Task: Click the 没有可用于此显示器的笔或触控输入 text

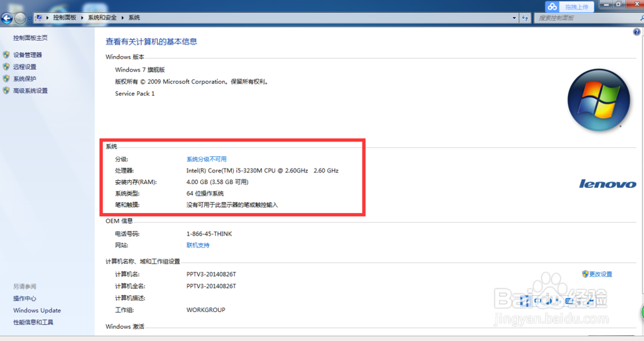Action: click(232, 205)
